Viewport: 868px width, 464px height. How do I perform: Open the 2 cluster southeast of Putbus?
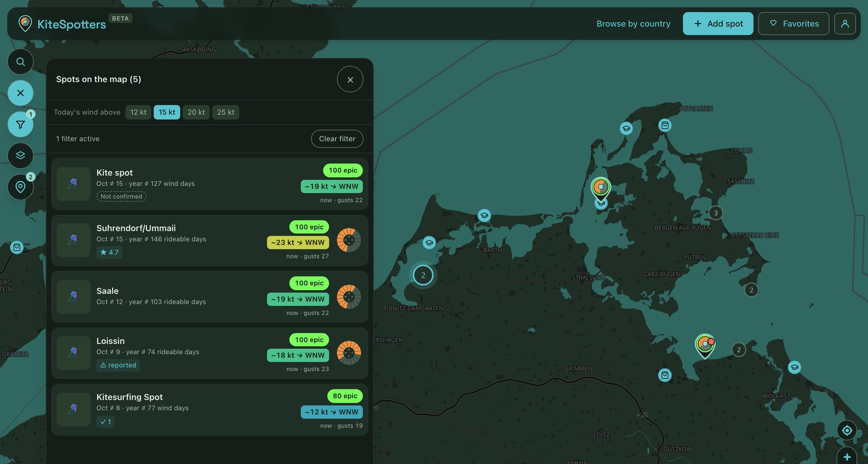tap(751, 290)
